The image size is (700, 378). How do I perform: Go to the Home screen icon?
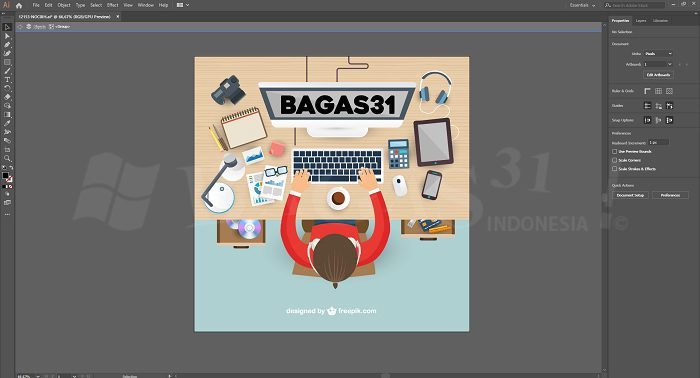[x=19, y=5]
